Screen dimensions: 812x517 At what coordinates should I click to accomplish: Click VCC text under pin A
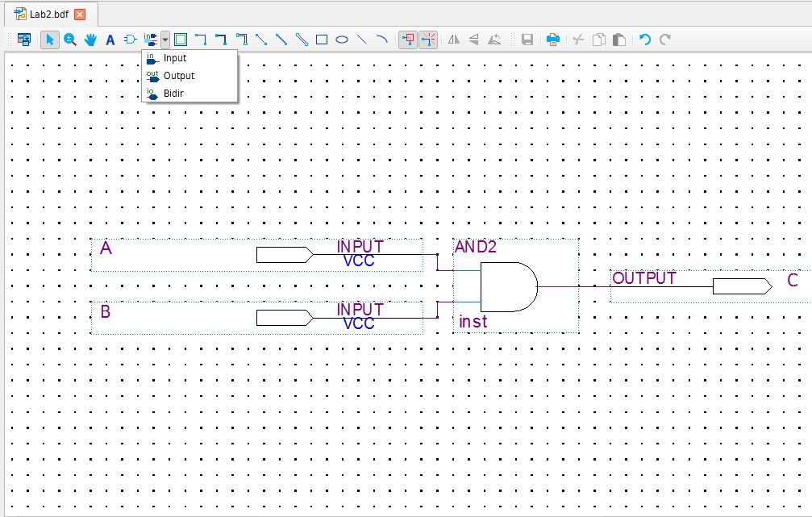pos(359,261)
